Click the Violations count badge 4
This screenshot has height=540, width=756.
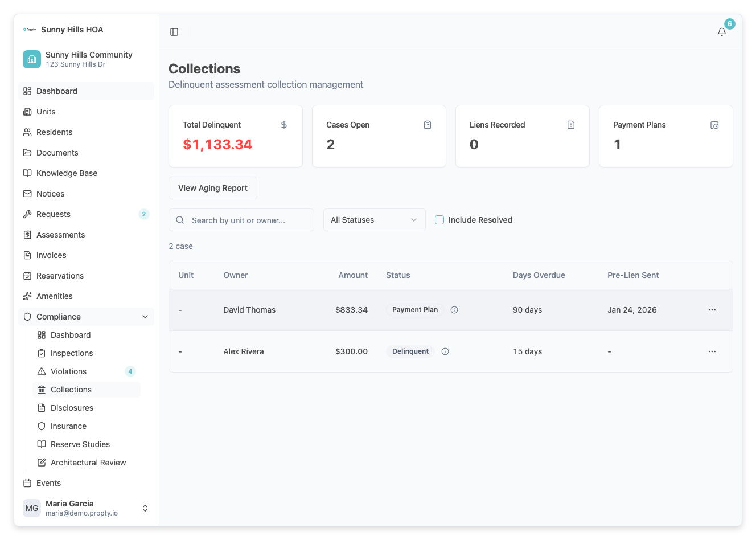[130, 371]
